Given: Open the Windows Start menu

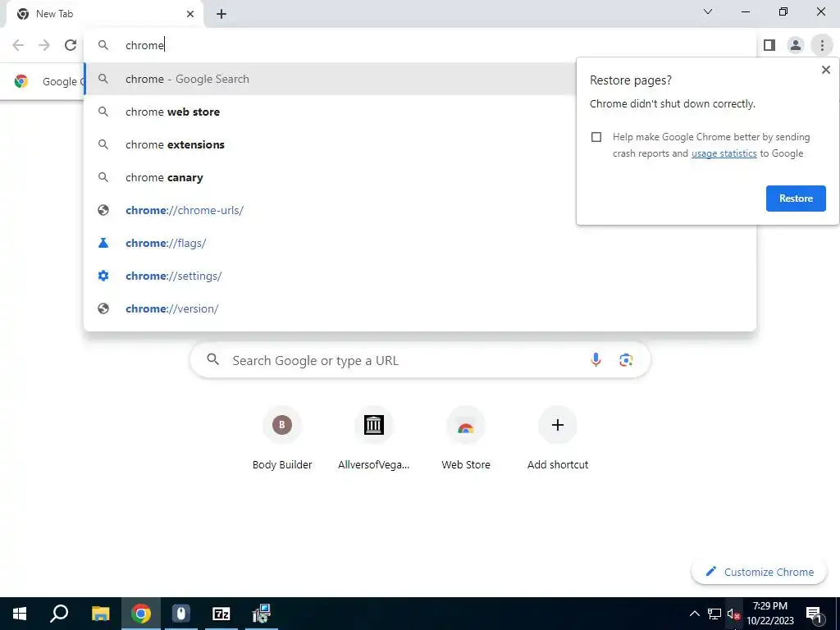Looking at the screenshot, I should pos(20,614).
